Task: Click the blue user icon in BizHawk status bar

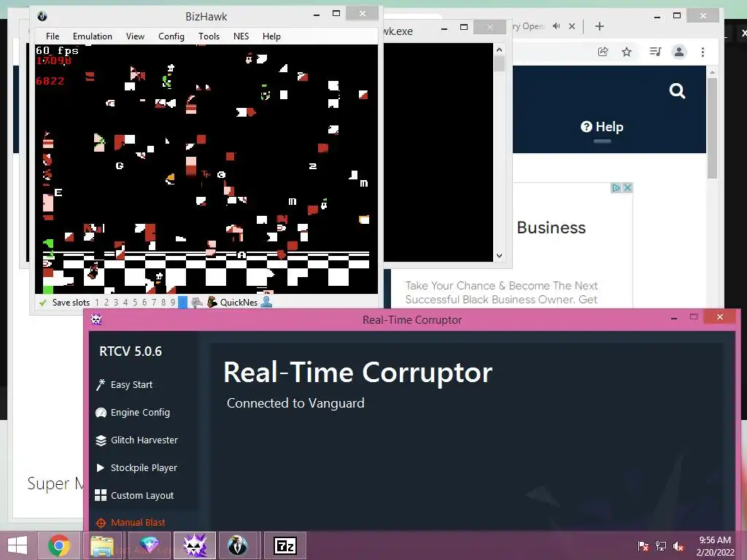Action: pyautogui.click(x=266, y=302)
